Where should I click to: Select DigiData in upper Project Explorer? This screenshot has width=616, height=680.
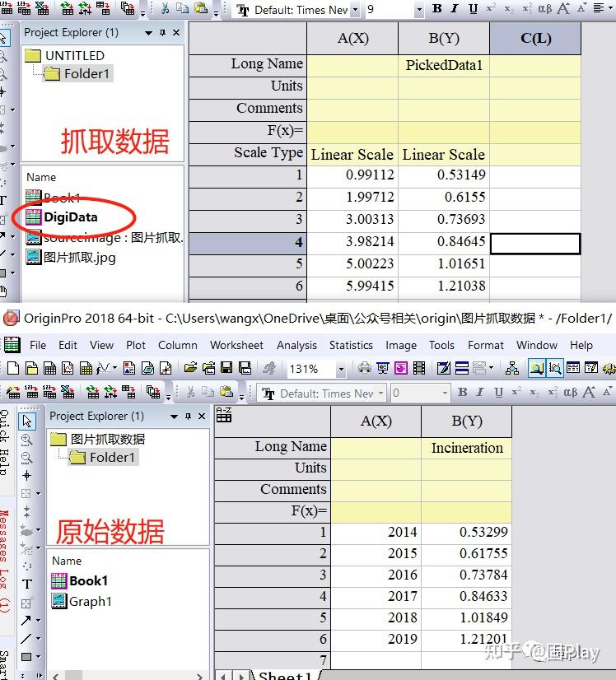pyautogui.click(x=70, y=217)
